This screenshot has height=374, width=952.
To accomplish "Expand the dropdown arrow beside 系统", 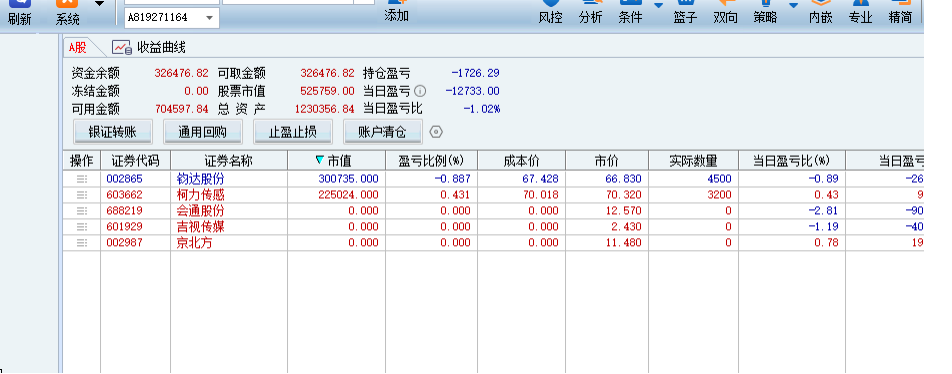I will pos(99,4).
